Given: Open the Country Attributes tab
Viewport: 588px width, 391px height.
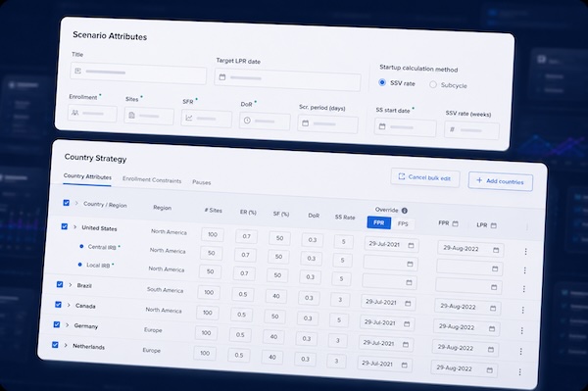Looking at the screenshot, I should (x=87, y=176).
